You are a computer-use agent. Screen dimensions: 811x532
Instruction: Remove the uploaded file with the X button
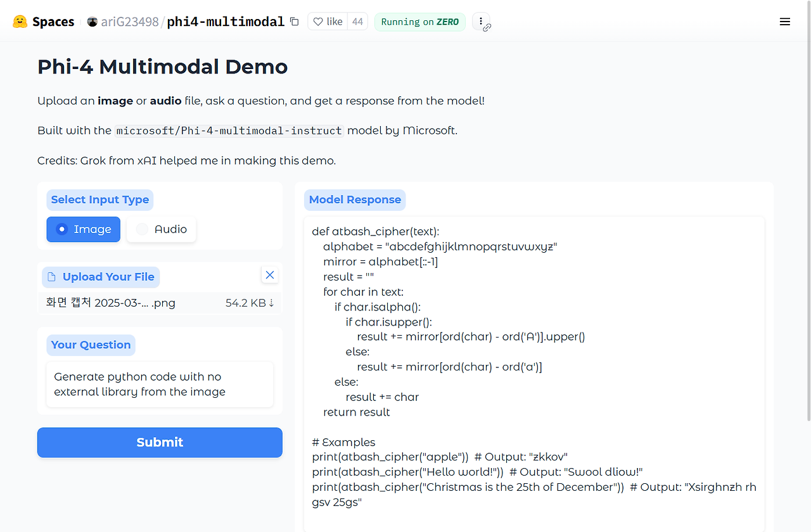pos(269,274)
